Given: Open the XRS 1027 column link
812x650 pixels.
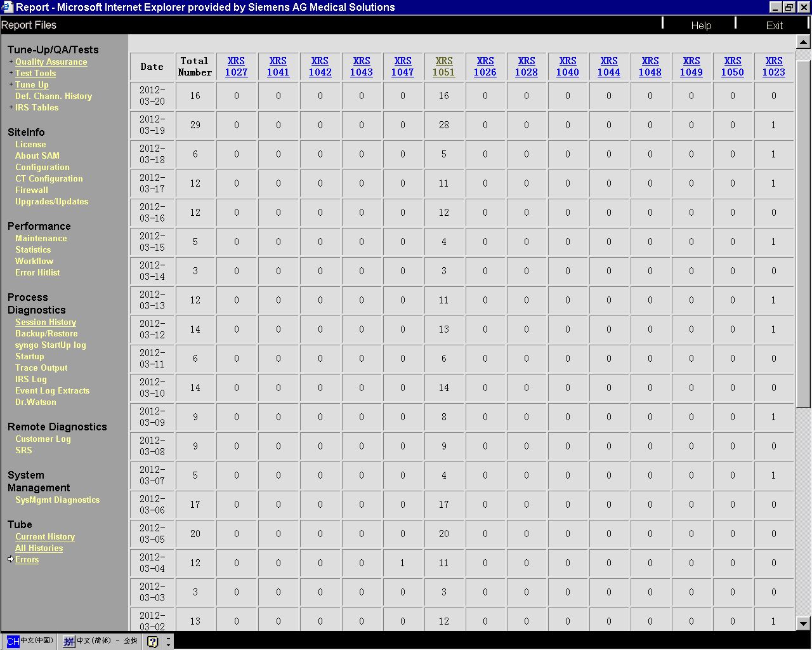Looking at the screenshot, I should [x=236, y=67].
